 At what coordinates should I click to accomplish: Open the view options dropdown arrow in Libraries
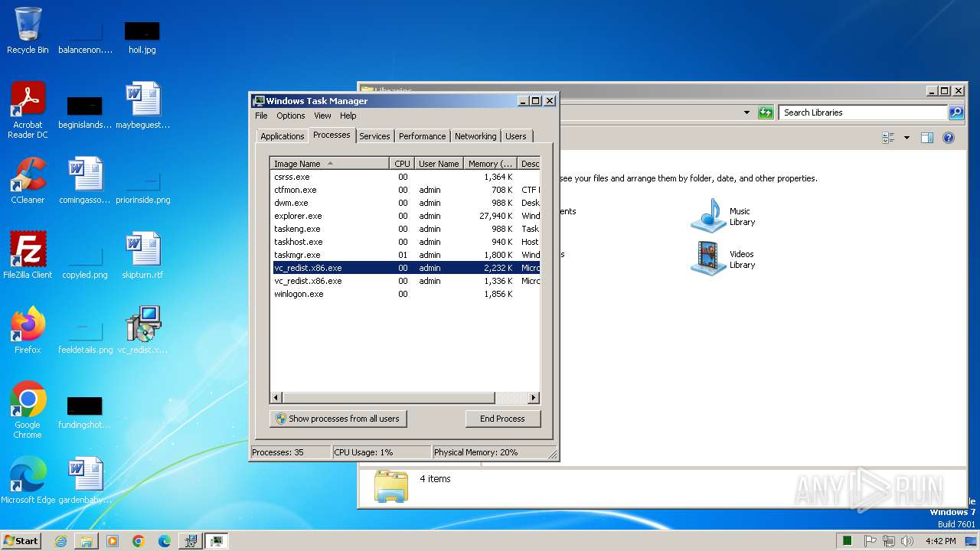(906, 138)
